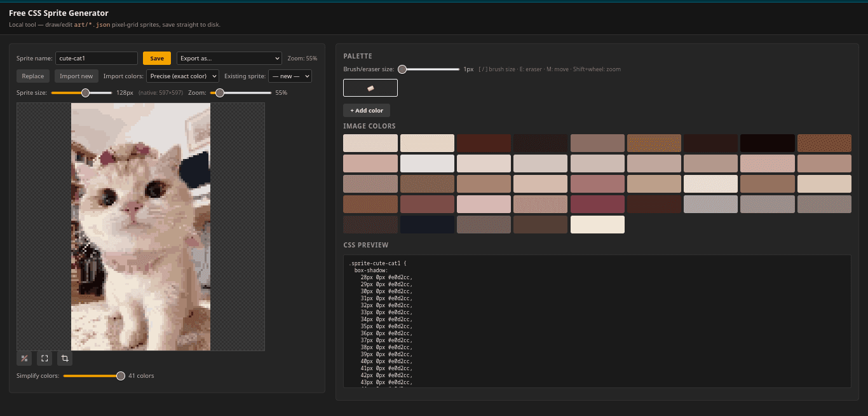Pick the wine-red swatch in Image Colors
This screenshot has width=868, height=416.
597,204
